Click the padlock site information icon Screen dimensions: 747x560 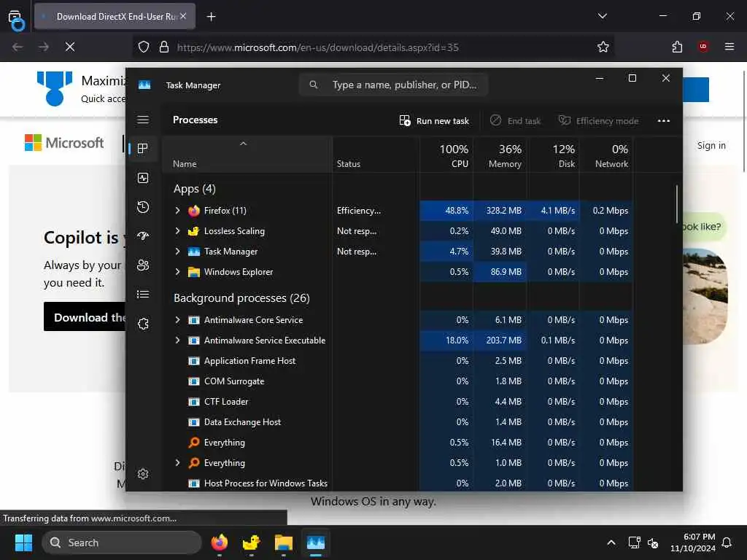tap(164, 47)
